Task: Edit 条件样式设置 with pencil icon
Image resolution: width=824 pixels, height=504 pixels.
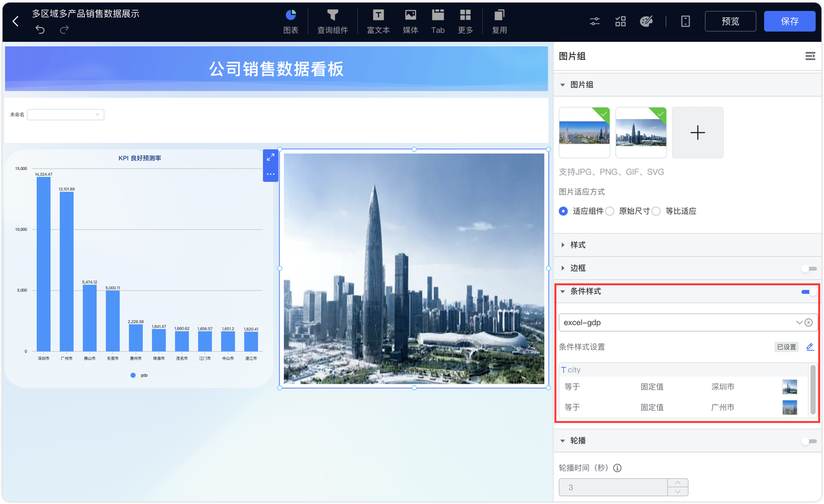Action: click(810, 347)
